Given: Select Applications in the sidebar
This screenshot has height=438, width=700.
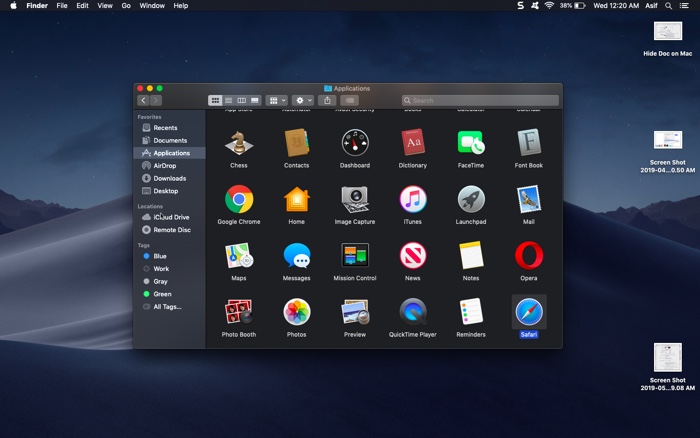Looking at the screenshot, I should [x=169, y=153].
